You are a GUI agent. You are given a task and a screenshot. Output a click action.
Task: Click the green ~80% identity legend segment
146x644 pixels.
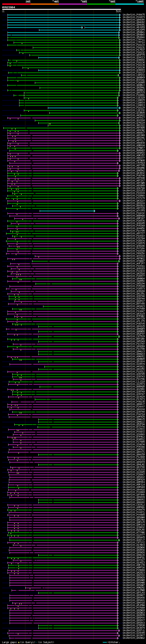[x=101, y=4]
